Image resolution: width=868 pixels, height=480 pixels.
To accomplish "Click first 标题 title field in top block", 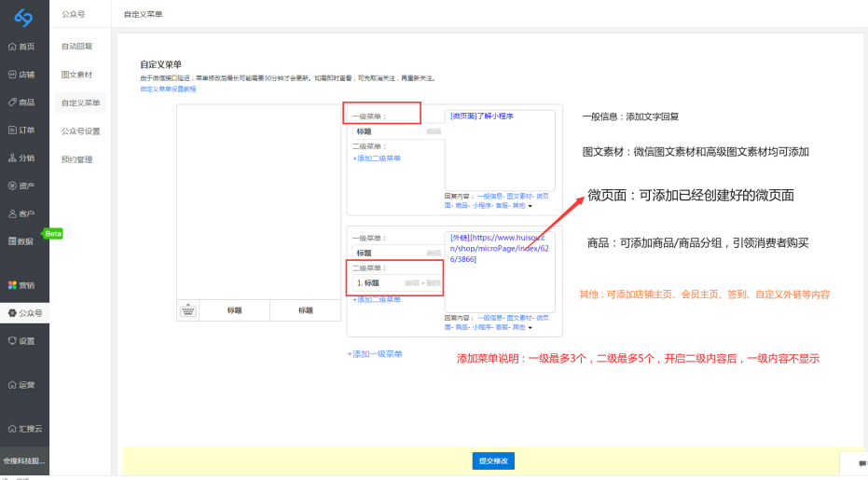I will coord(397,131).
